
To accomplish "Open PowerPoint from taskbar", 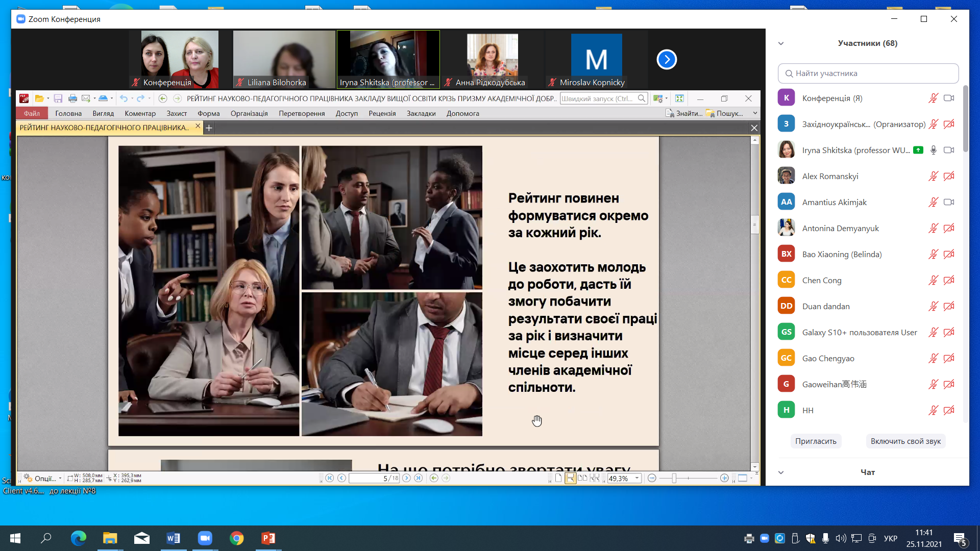I will tap(268, 538).
